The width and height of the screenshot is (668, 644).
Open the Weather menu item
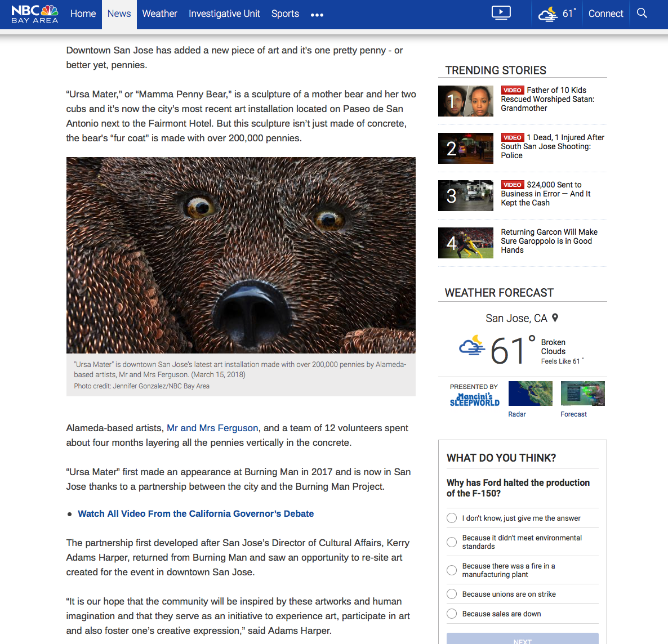[x=160, y=14]
